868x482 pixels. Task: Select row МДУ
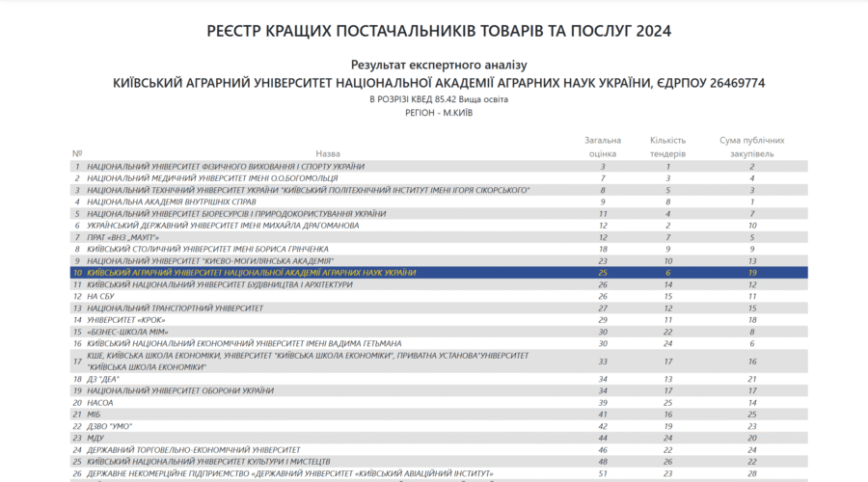click(439, 438)
